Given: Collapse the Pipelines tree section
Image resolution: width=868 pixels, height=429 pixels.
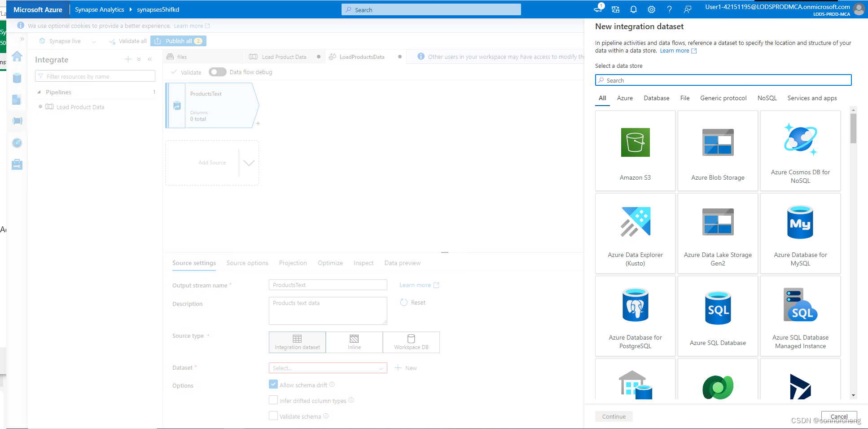Looking at the screenshot, I should click(39, 92).
